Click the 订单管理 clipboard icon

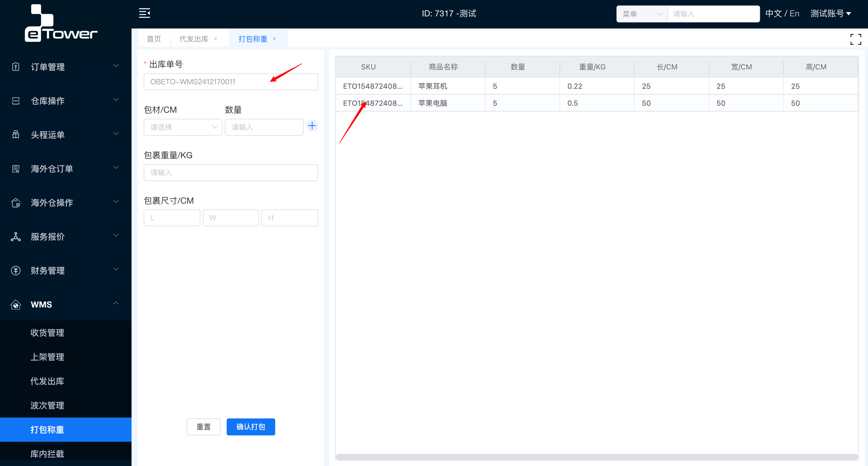(15, 67)
